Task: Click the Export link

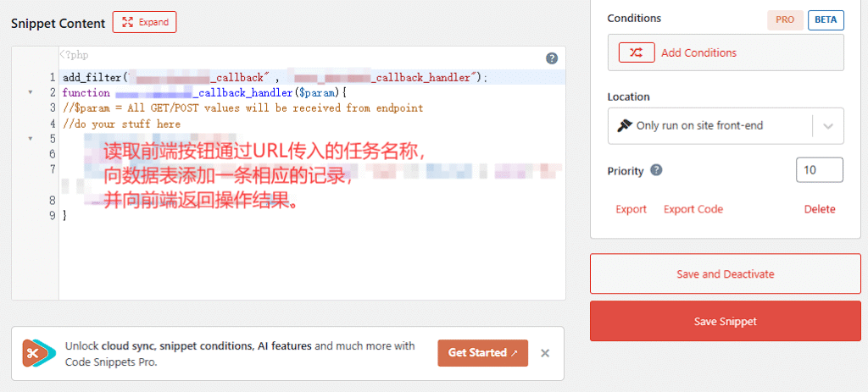Action: click(631, 209)
